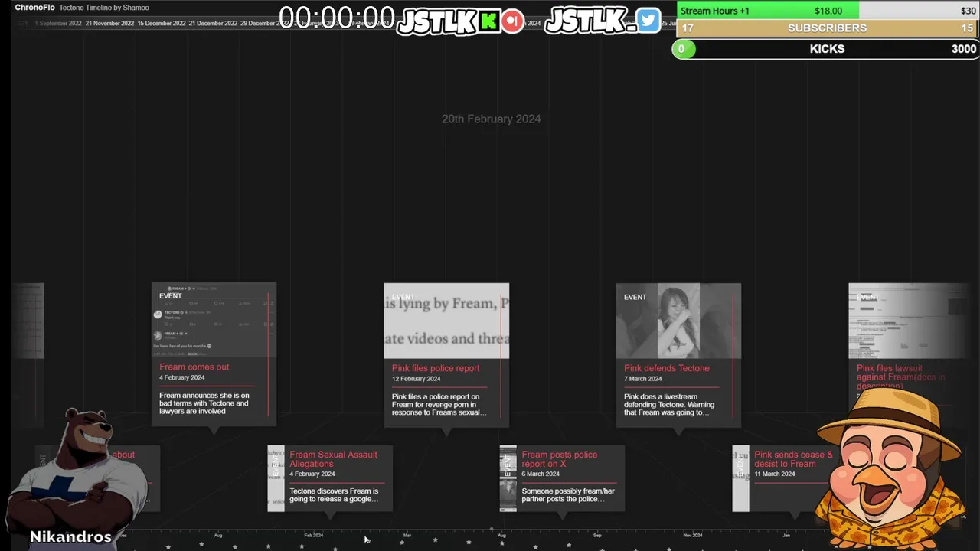Open the Pink files police report title
Viewport: 980px width, 551px height.
click(436, 368)
